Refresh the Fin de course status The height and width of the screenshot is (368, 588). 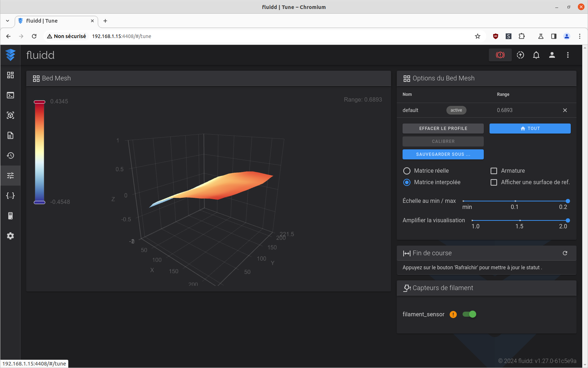[565, 253]
